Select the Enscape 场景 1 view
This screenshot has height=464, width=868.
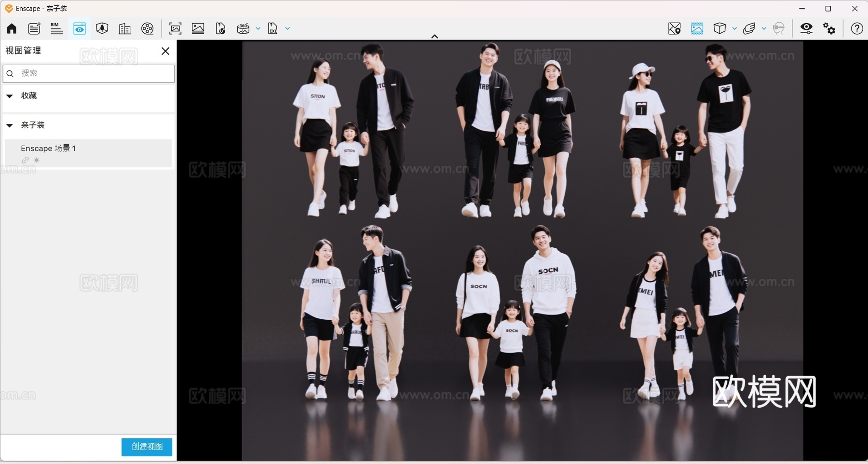89,153
